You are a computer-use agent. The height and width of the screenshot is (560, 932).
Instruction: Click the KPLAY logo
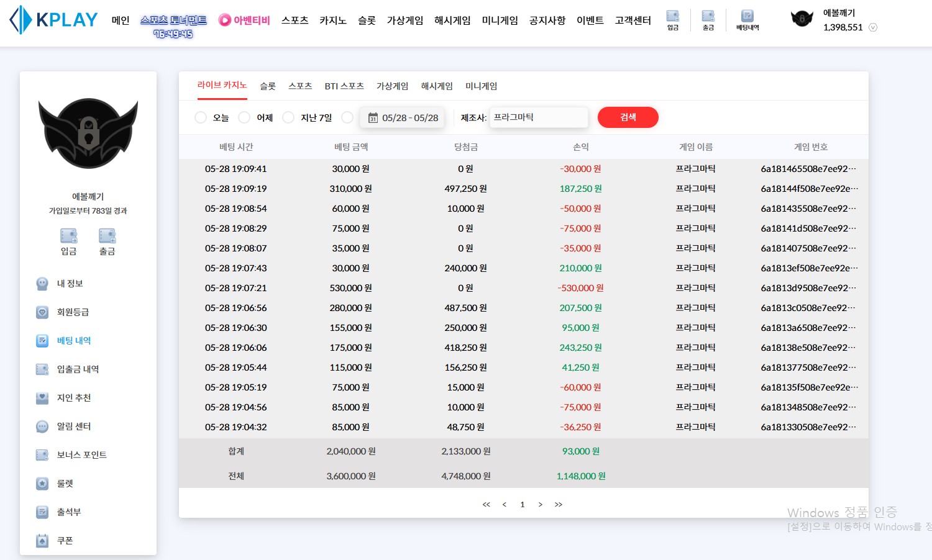coord(53,20)
